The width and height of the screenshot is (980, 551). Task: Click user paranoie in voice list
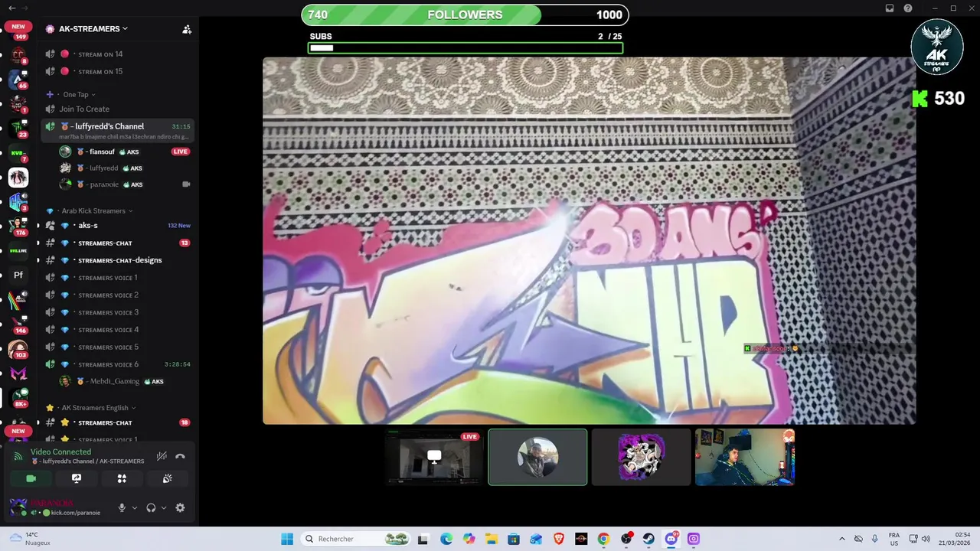103,184
